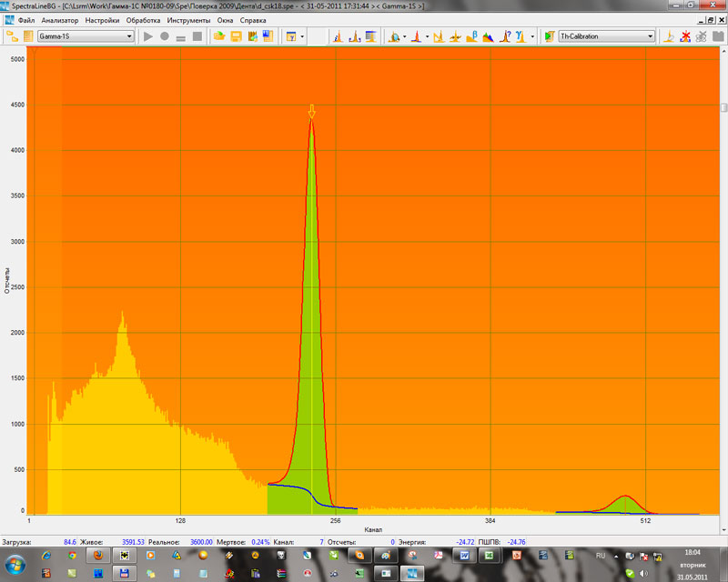Click the gamma spectrum icon

point(520,36)
